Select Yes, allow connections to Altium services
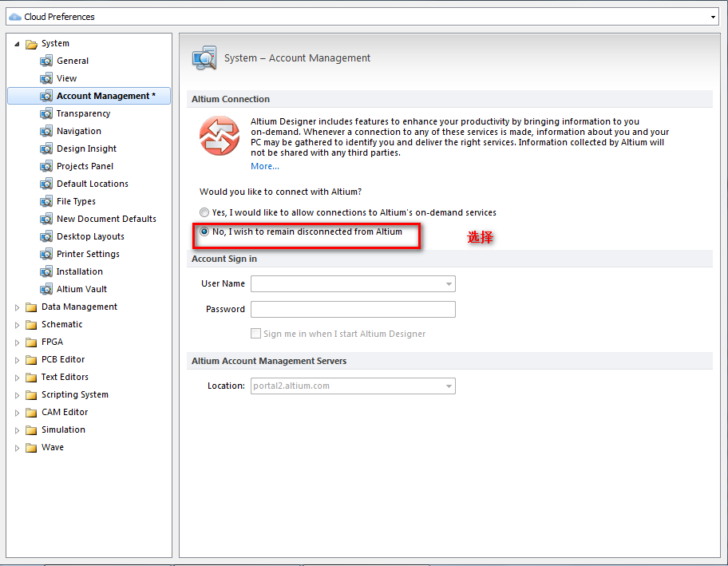 click(x=205, y=213)
